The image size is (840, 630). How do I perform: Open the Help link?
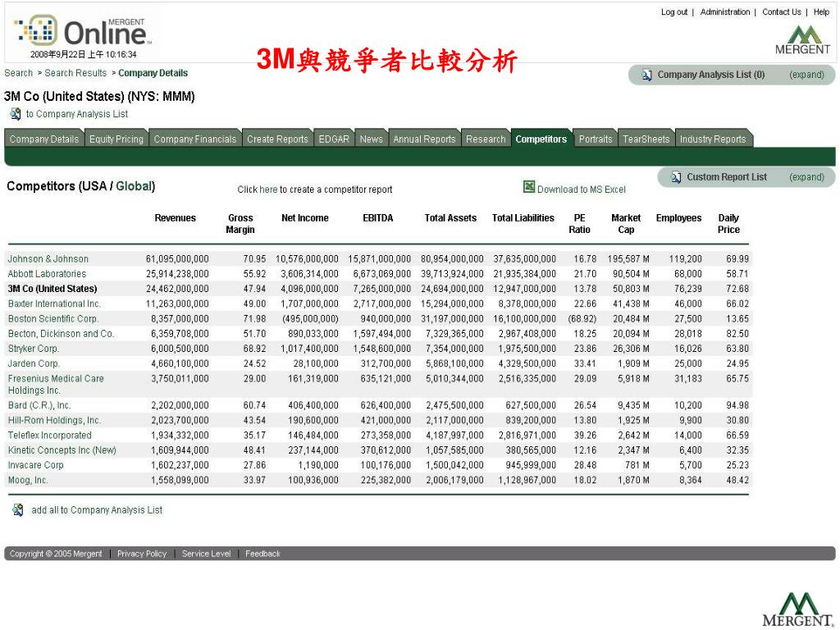click(x=821, y=11)
